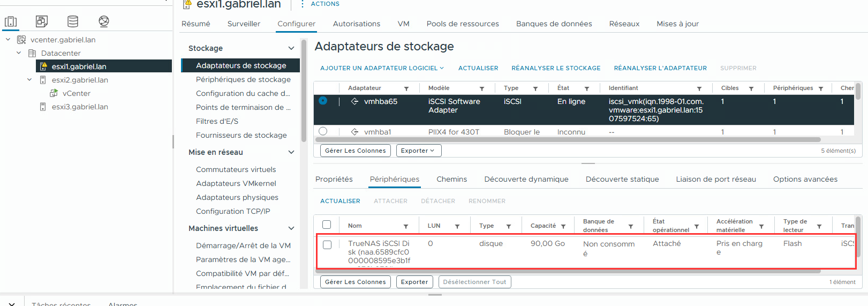Check the TrueNAS iSCSI Disk row checkbox
This screenshot has width=868, height=306.
327,244
